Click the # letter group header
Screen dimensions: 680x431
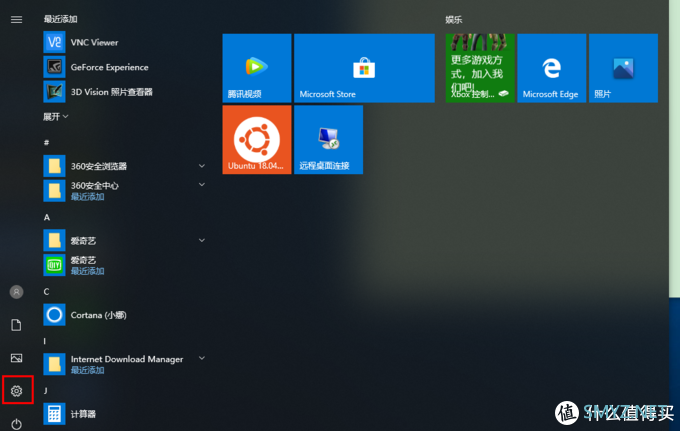tap(46, 142)
